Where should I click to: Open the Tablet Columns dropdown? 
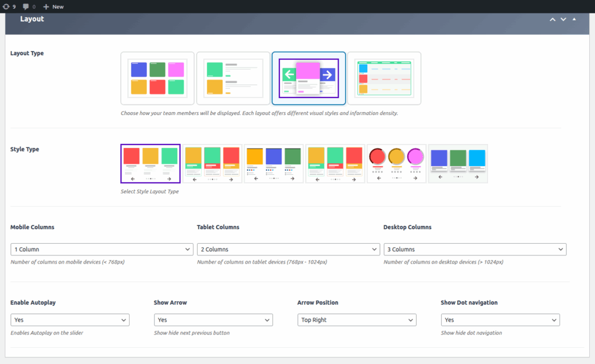[x=288, y=249]
